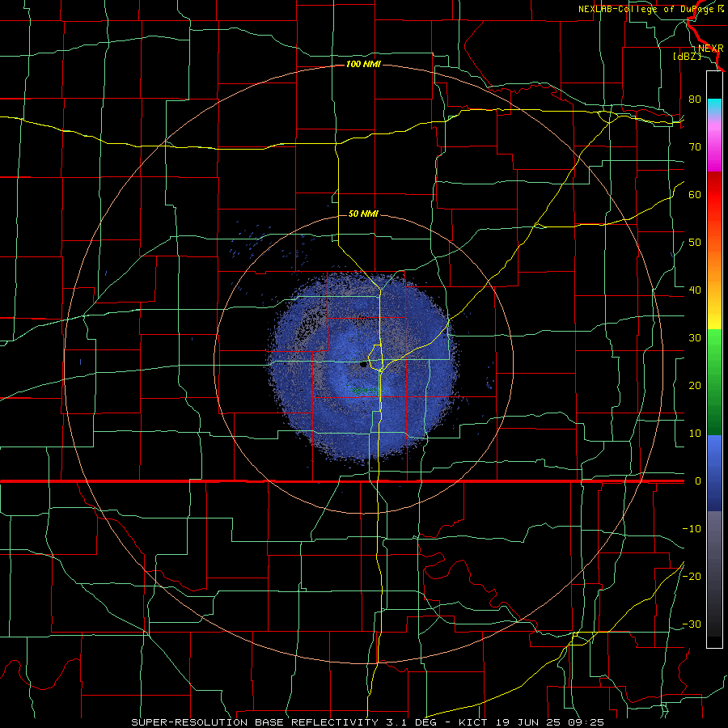Click the "50 NMI" range ring label
The image size is (728, 728).
tap(363, 214)
